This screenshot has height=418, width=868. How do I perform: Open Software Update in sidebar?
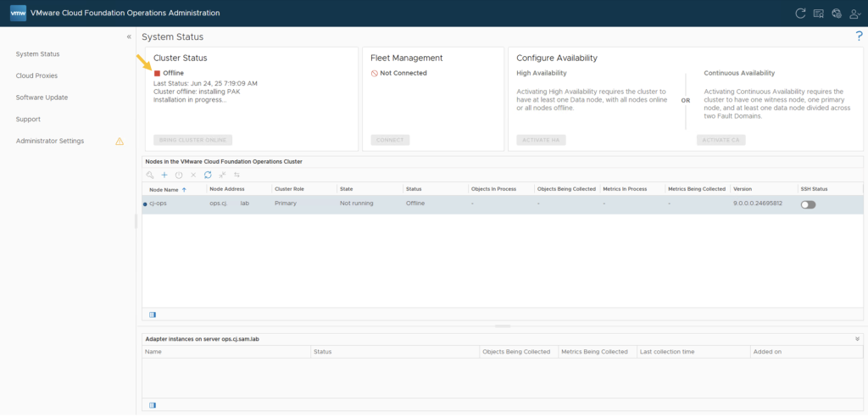(x=42, y=98)
